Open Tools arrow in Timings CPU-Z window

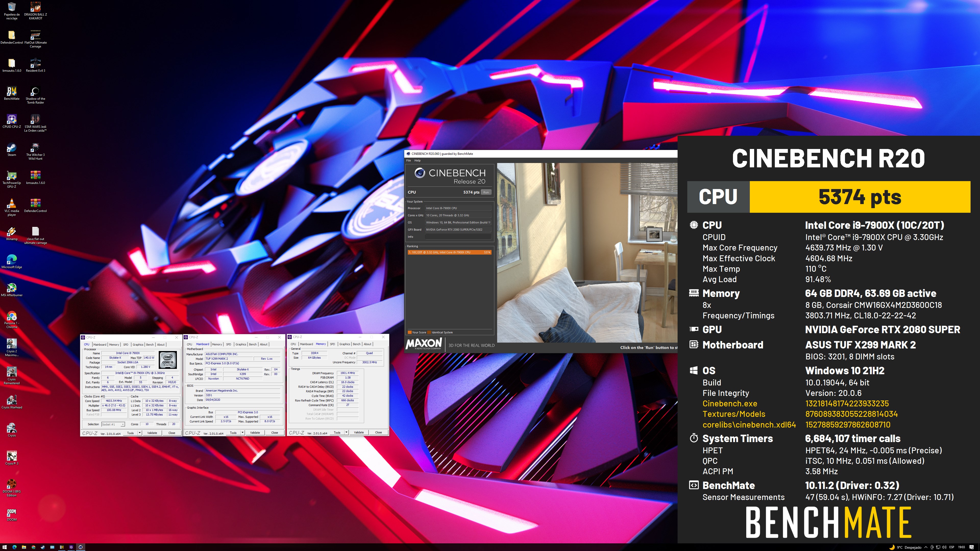click(347, 432)
